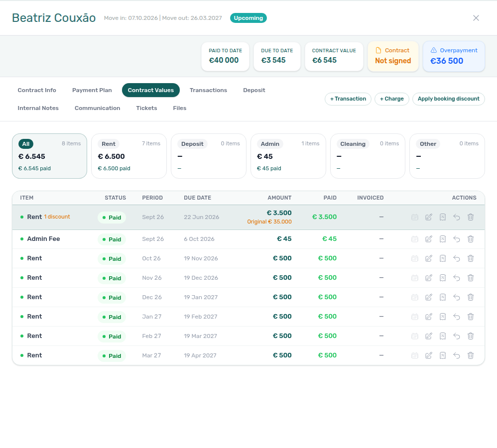497x448 pixels.
Task: Apply discount icon on Admin Fee row
Action: click(x=443, y=239)
